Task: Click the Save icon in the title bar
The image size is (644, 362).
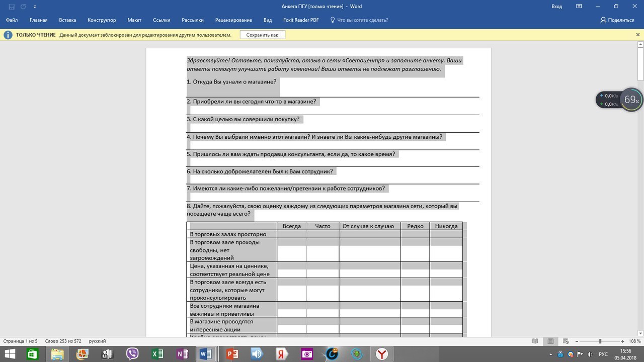Action: click(12, 7)
